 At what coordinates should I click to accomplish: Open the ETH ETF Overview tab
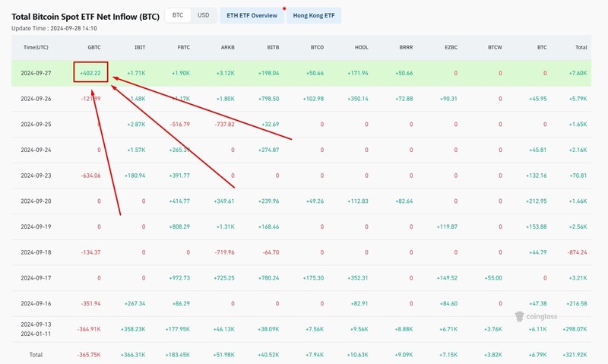point(252,15)
